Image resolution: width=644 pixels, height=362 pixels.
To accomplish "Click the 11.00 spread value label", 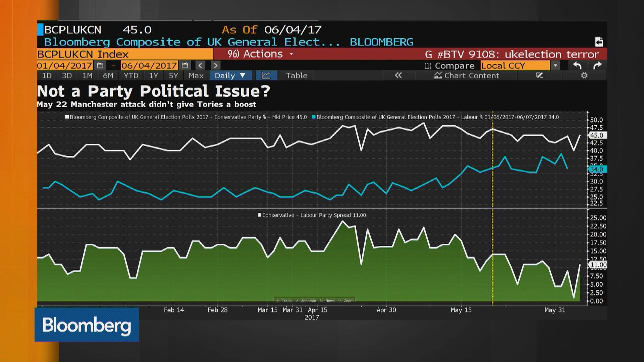I will coord(598,264).
